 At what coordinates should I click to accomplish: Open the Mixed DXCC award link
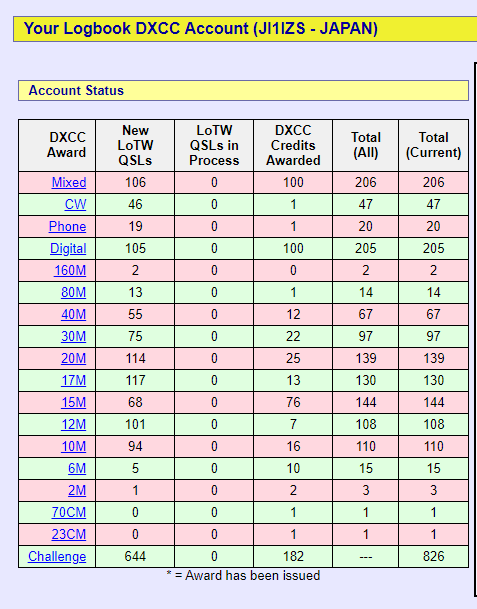69,183
